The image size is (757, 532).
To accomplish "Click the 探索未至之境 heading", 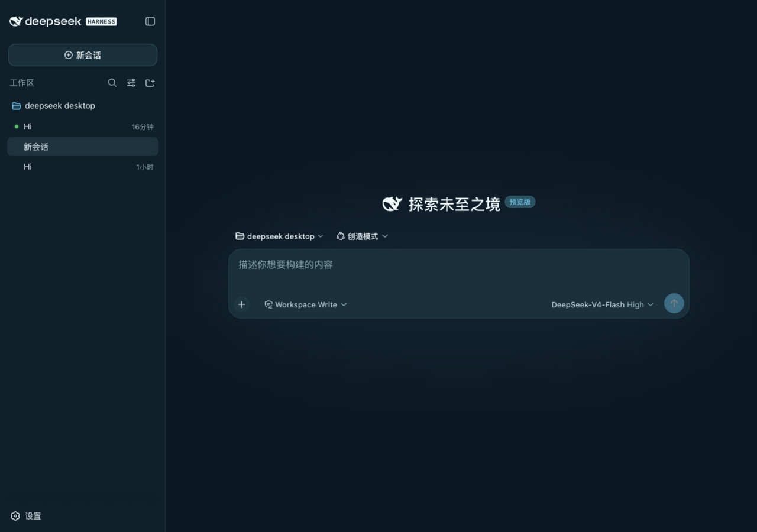I will [x=454, y=204].
